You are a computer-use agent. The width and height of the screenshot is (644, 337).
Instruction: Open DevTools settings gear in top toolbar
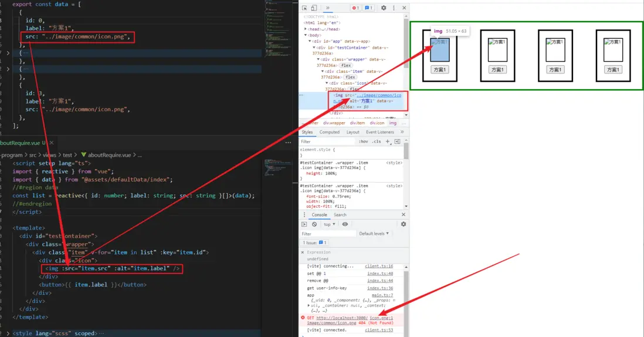[384, 8]
